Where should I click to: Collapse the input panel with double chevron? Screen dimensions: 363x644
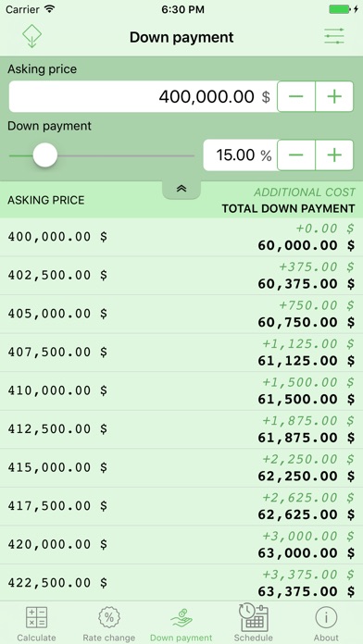coord(181,190)
